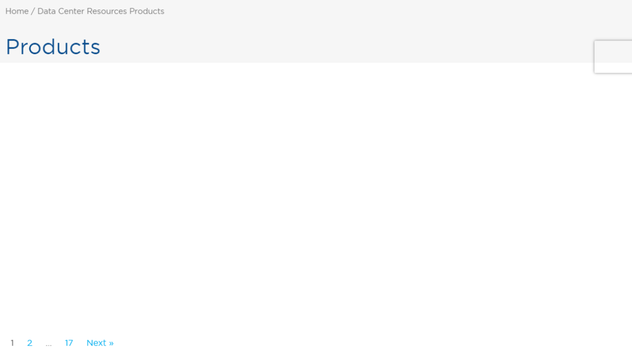Select the Products page heading

click(53, 47)
